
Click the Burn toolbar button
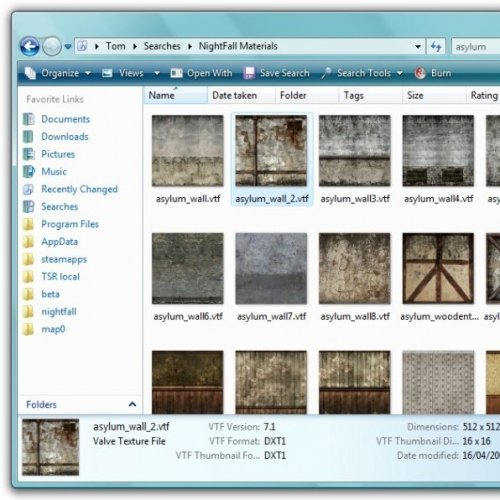pyautogui.click(x=432, y=73)
